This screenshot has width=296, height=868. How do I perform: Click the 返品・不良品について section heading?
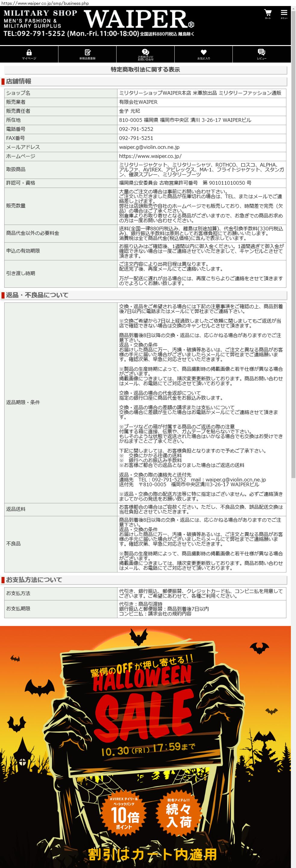37,295
